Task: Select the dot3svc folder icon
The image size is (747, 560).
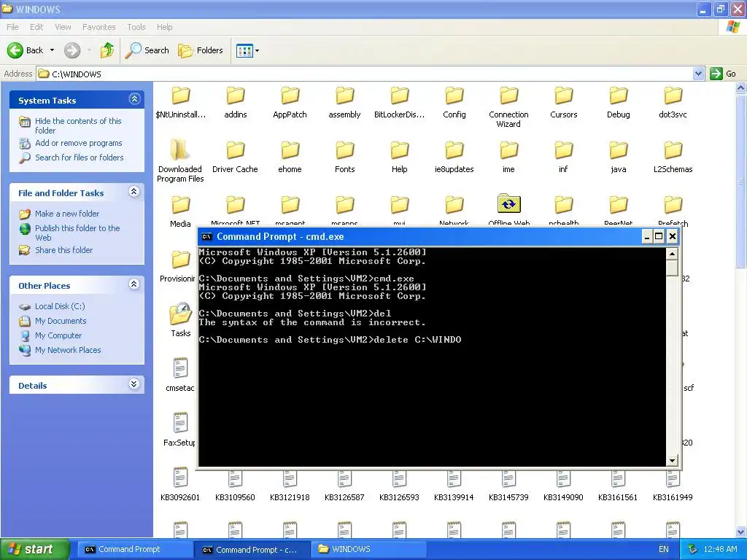Action: point(673,96)
